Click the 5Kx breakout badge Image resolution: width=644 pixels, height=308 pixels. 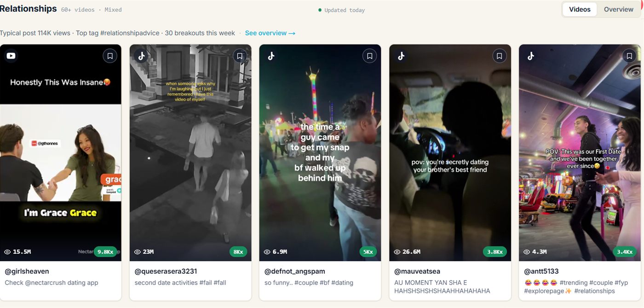(x=368, y=252)
